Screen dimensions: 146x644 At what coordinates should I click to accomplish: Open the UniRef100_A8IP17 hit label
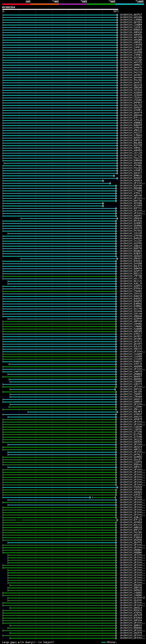click(131, 15)
